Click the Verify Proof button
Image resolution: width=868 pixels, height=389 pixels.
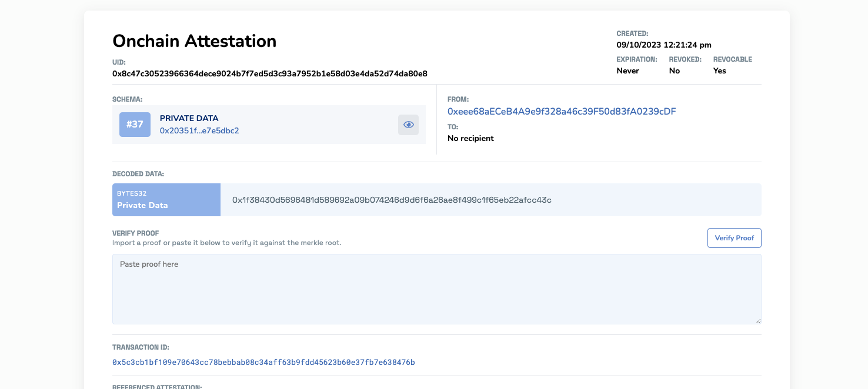click(734, 238)
